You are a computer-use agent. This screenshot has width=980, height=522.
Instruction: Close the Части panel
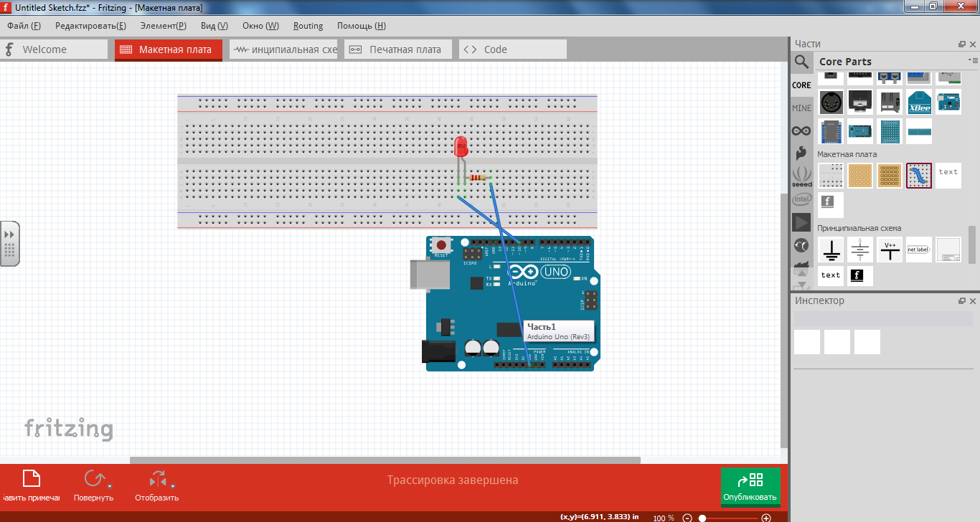tap(972, 44)
